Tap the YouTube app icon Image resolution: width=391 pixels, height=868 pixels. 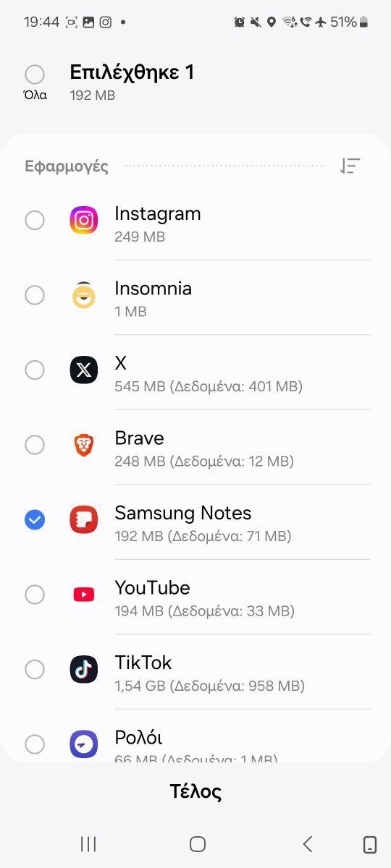click(83, 595)
